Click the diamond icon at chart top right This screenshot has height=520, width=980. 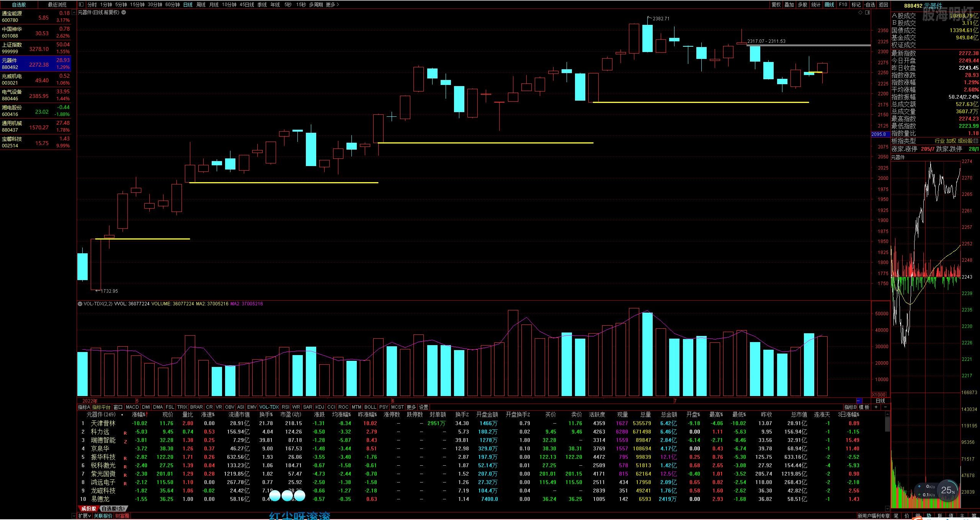click(860, 12)
